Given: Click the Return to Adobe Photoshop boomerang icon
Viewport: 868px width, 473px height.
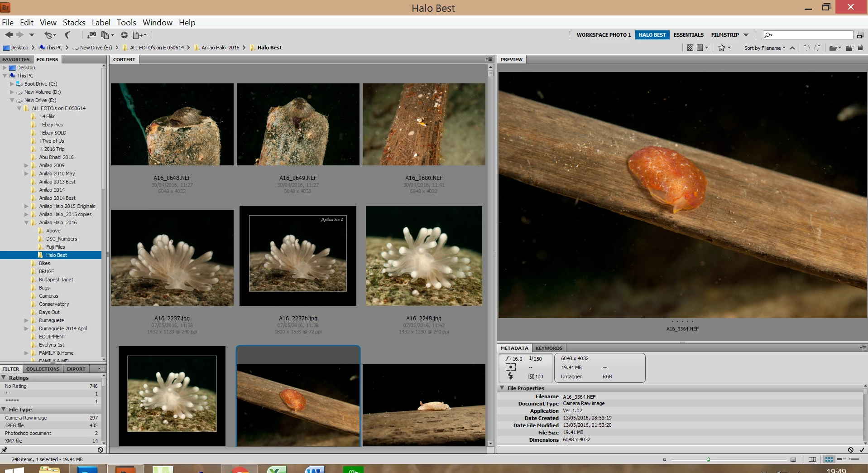Looking at the screenshot, I should (x=68, y=35).
